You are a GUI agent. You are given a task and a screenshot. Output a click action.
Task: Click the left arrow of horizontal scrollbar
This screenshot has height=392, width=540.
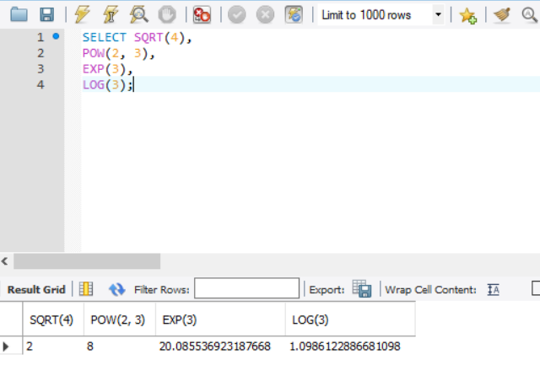pos(5,261)
